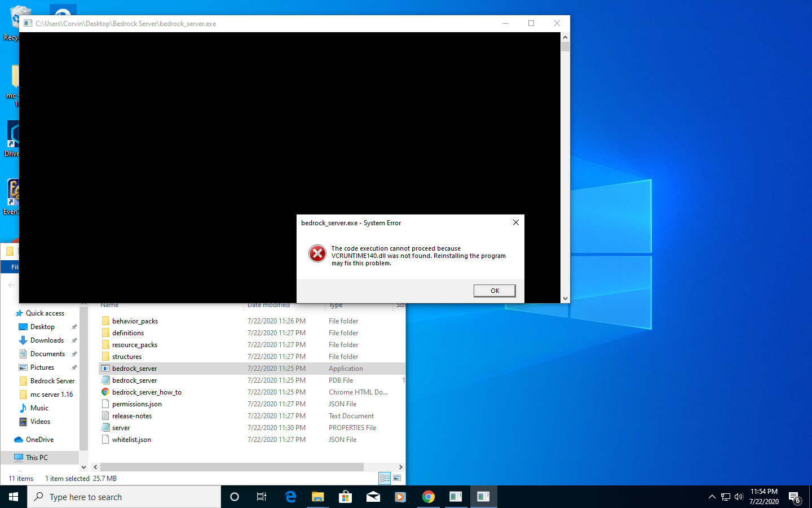Open Microsoft Edge from the taskbar
This screenshot has width=812, height=508.
click(x=290, y=497)
